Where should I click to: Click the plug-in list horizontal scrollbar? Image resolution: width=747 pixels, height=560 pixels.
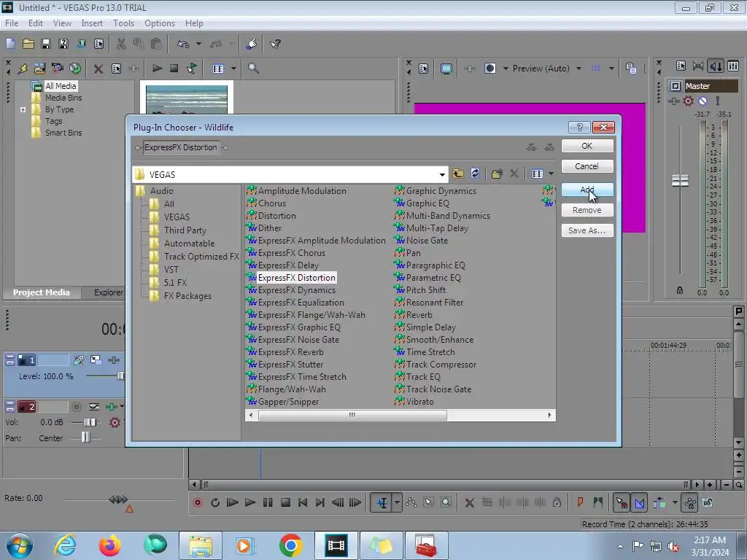[x=352, y=415]
